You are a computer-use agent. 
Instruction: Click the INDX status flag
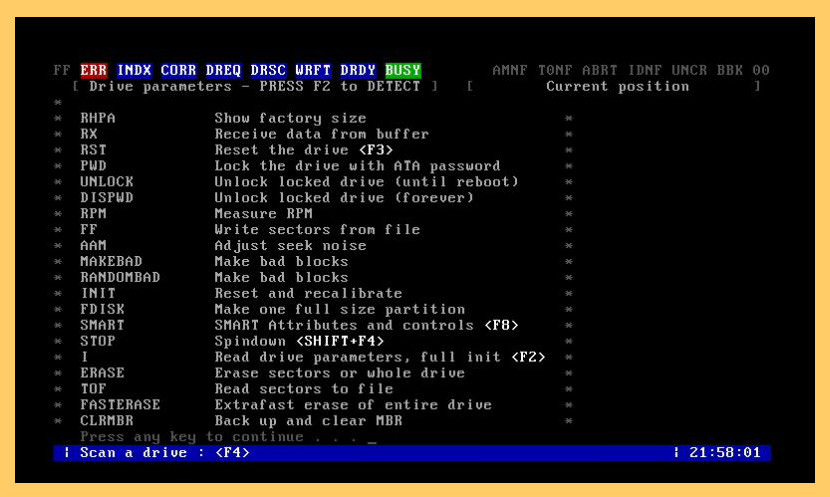point(134,70)
